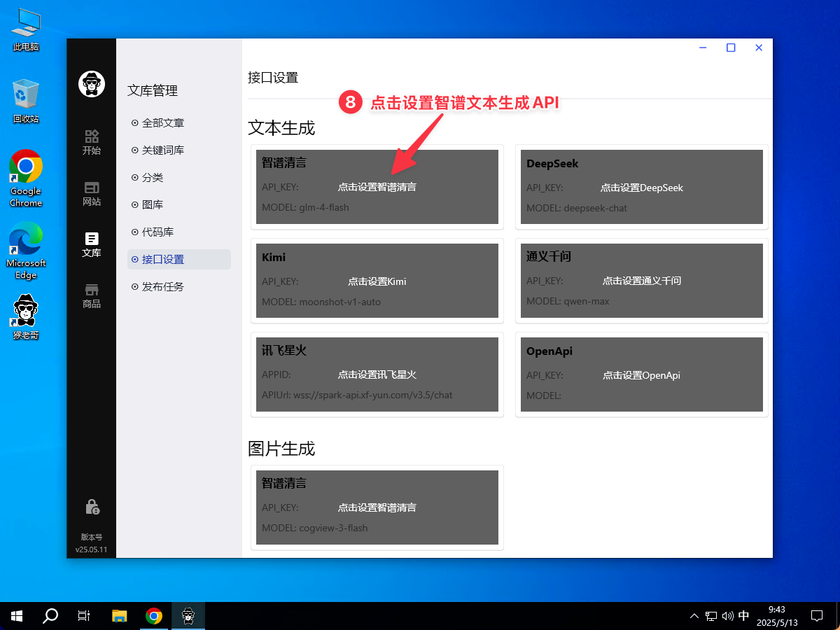Select 接口设置 menu item
This screenshot has width=840, height=630.
[179, 260]
